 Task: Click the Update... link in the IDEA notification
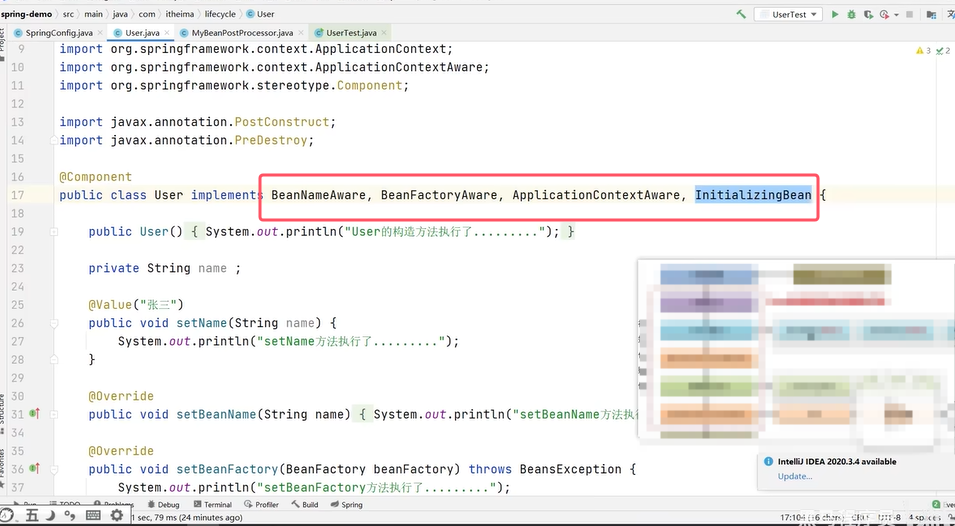click(795, 476)
